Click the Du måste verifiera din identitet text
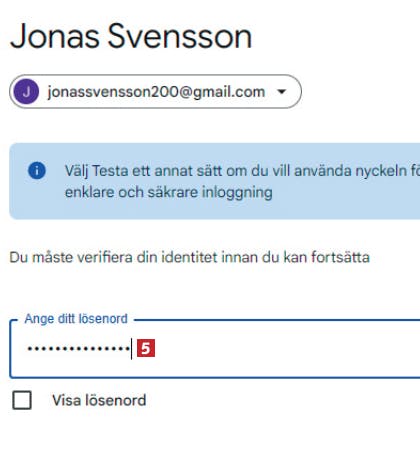Image resolution: width=420 pixels, height=453 pixels. coord(189,257)
